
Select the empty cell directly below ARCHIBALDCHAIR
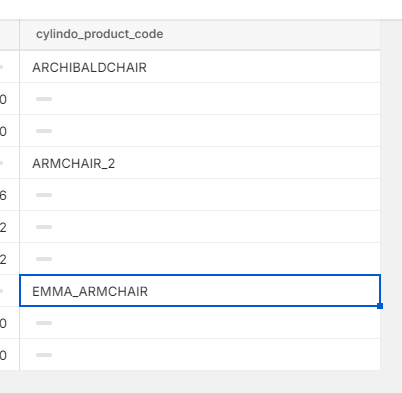click(x=200, y=99)
